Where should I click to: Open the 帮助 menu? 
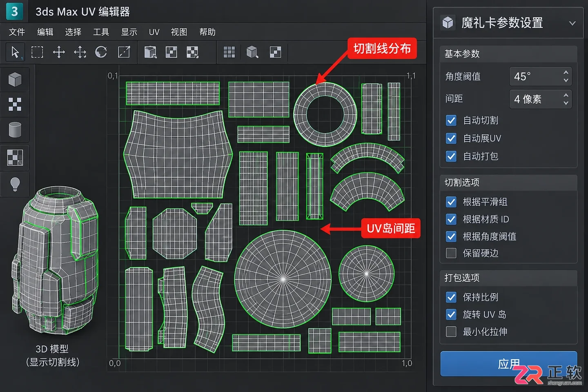click(207, 32)
